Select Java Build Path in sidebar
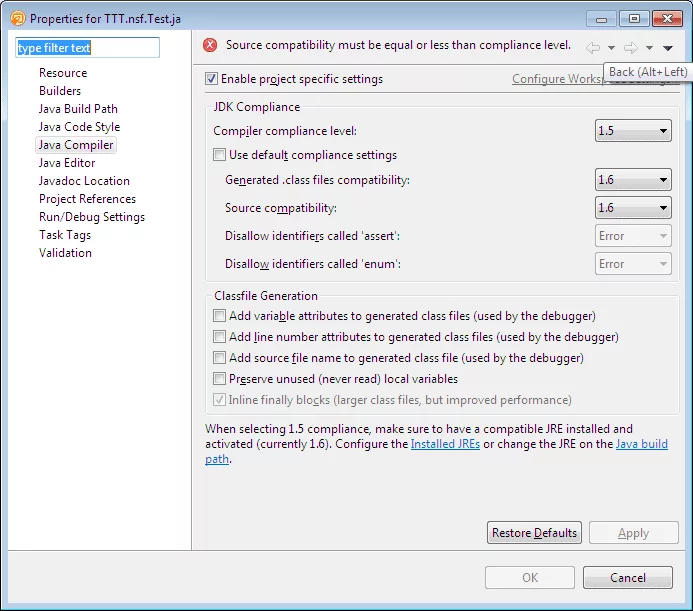 click(78, 109)
